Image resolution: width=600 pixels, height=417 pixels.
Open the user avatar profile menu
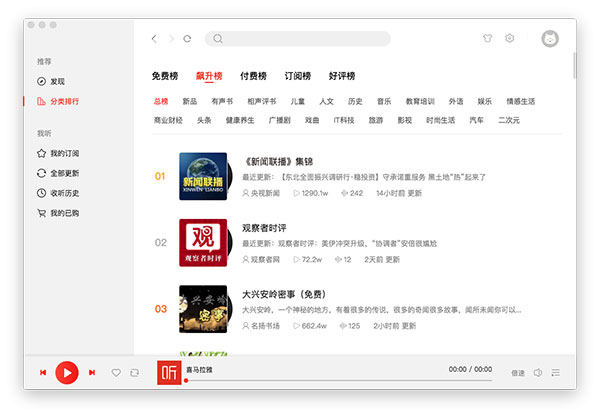click(x=550, y=39)
